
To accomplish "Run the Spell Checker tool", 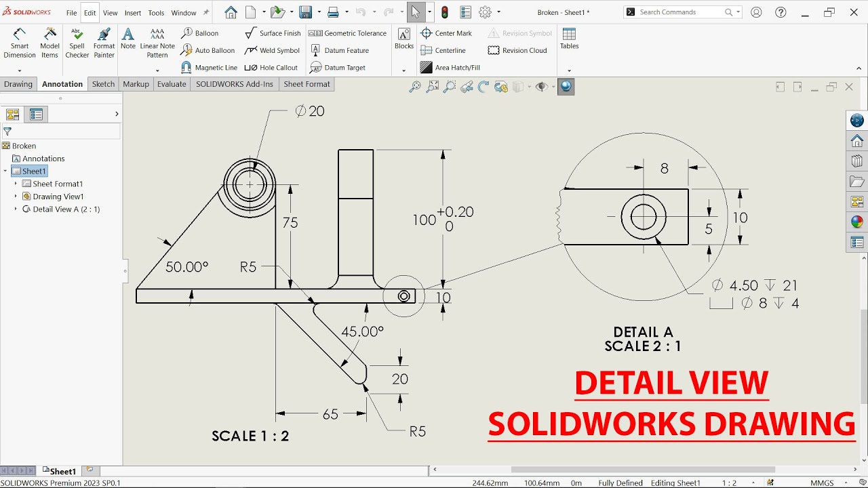I will (x=77, y=43).
